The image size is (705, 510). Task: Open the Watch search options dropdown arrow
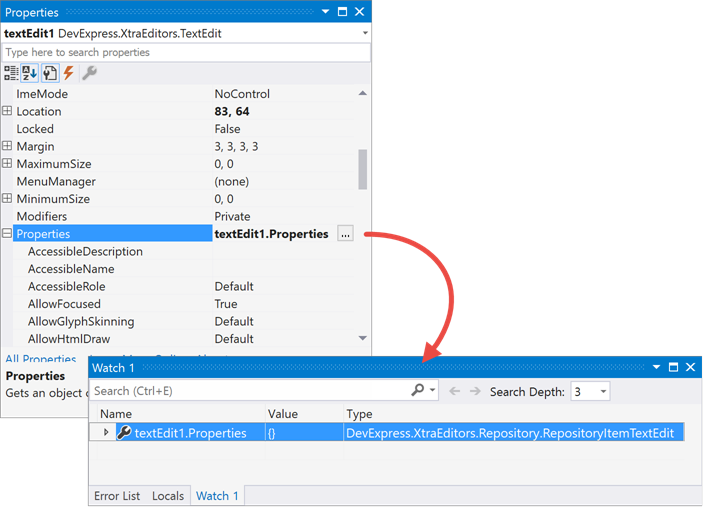(x=433, y=389)
